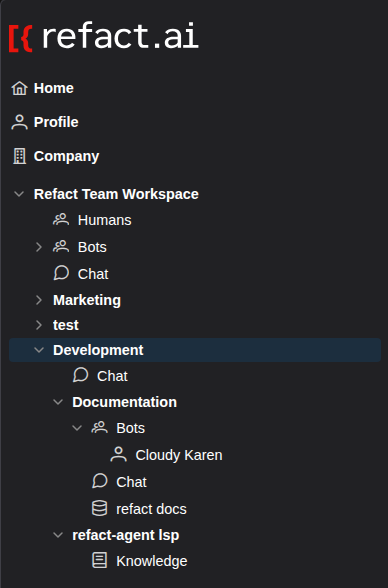The height and width of the screenshot is (588, 388).
Task: Open the refact docs data source
Action: (x=151, y=509)
